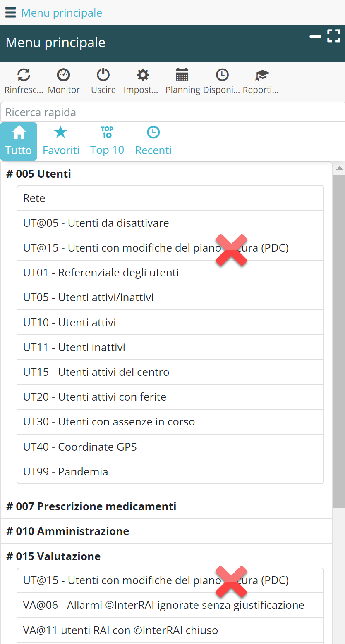Click the scrollbar up arrow
Image resolution: width=345 pixels, height=644 pixels.
click(x=339, y=168)
